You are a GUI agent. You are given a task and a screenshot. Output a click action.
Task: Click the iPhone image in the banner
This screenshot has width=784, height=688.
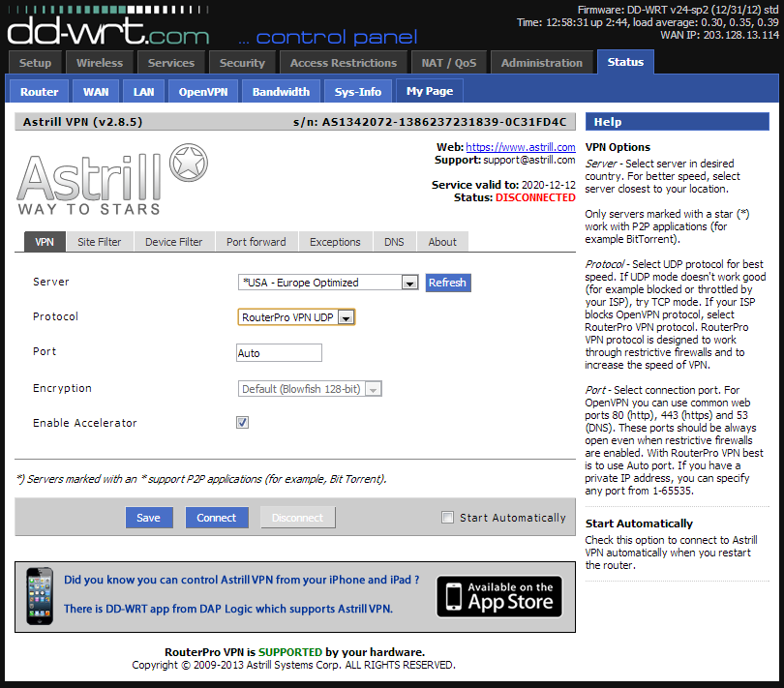(40, 596)
